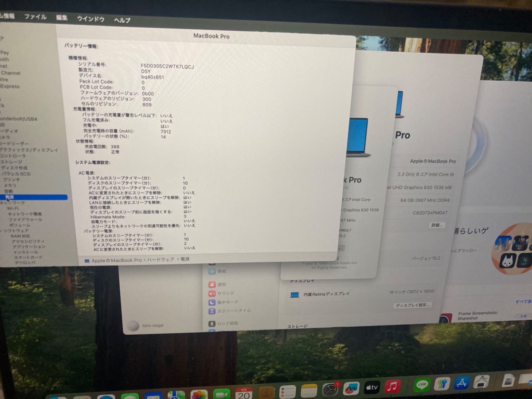Select Thunderbolt/USB4 in the sidebar
The height and width of the screenshot is (399, 532).
[18, 119]
